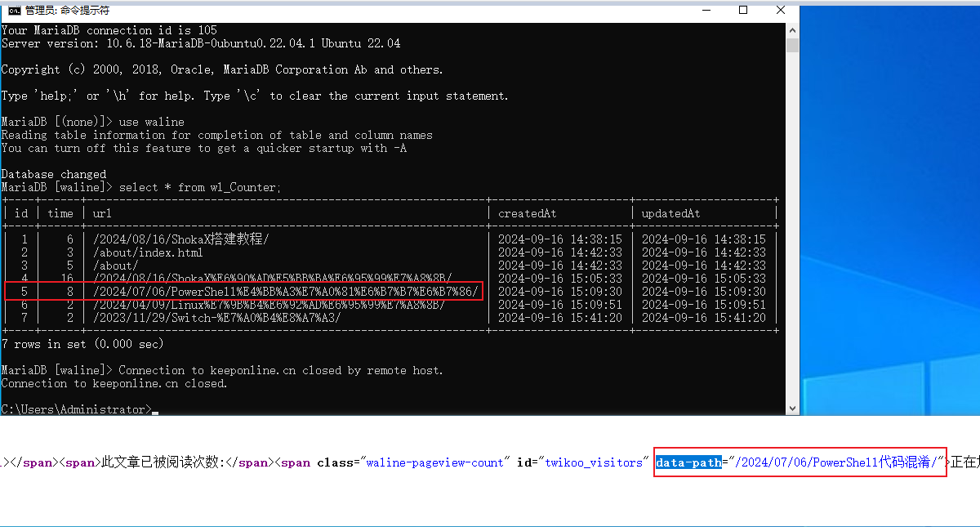Viewport: 980px width, 527px height.
Task: Click the scrollbar down arrow
Action: coord(792,409)
